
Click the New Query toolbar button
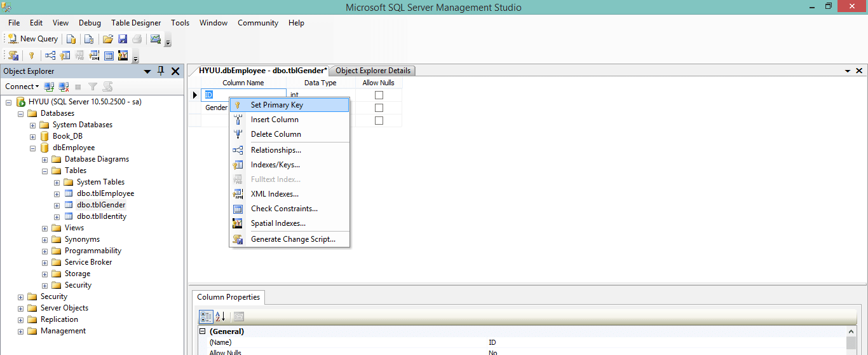pos(32,39)
